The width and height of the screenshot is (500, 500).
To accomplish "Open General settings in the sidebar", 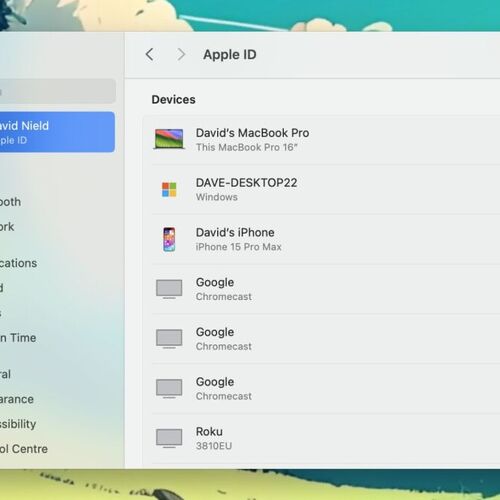I will (6, 374).
